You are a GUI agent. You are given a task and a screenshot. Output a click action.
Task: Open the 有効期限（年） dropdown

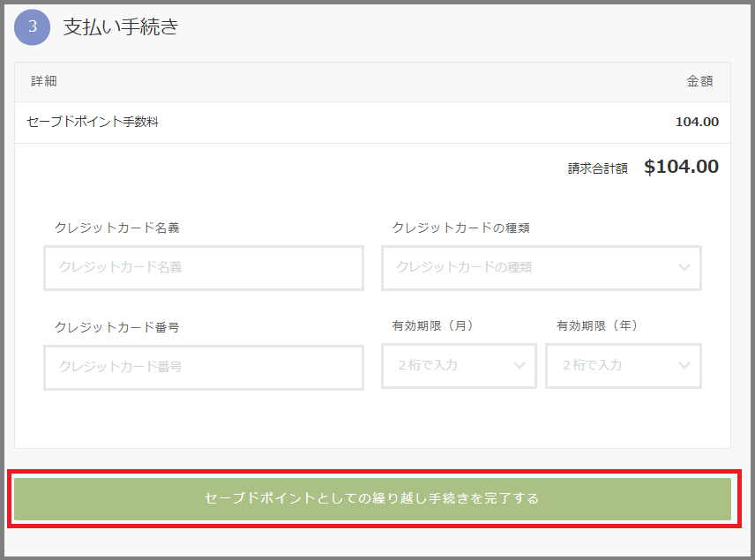[623, 366]
